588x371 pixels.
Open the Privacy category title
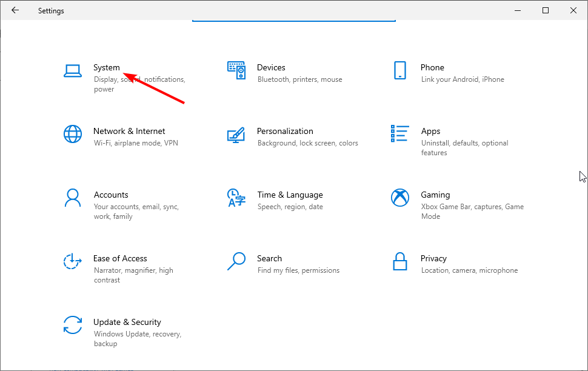[433, 258]
